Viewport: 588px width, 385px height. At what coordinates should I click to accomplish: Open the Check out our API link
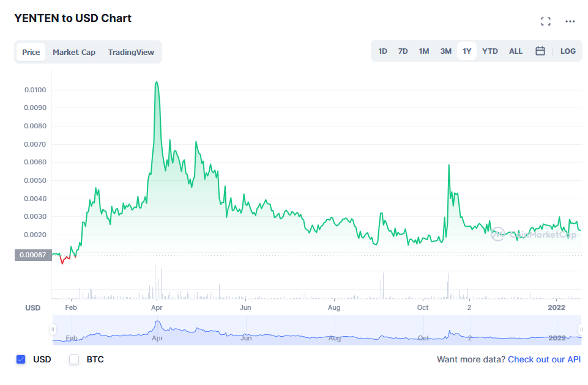pos(544,359)
